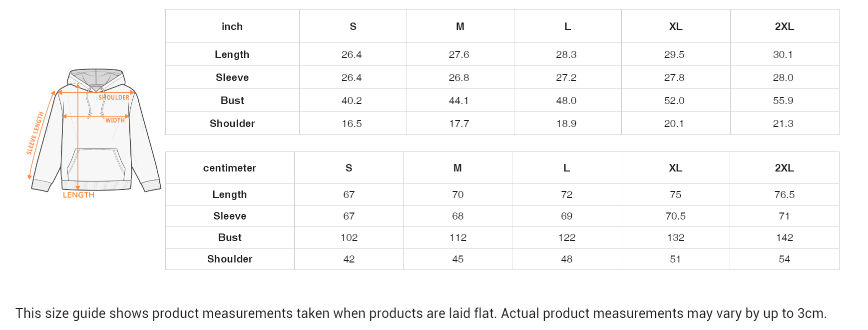Click the XL column header in the centimeter table
868x330 pixels.
(675, 168)
